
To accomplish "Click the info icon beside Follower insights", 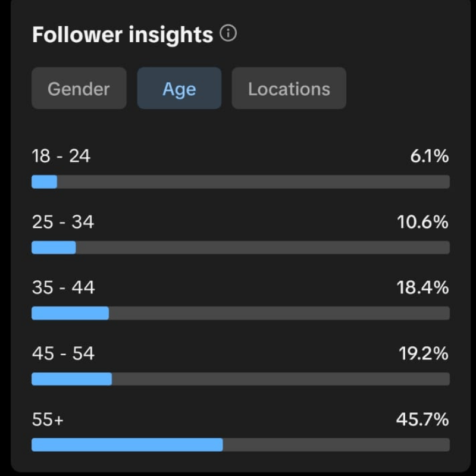I will click(228, 34).
